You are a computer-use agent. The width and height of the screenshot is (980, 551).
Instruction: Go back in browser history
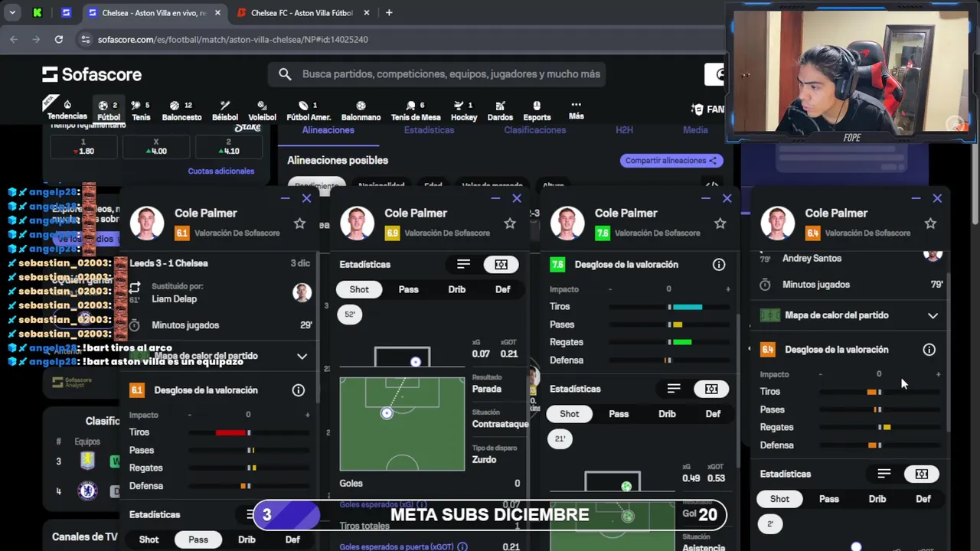pyautogui.click(x=14, y=39)
